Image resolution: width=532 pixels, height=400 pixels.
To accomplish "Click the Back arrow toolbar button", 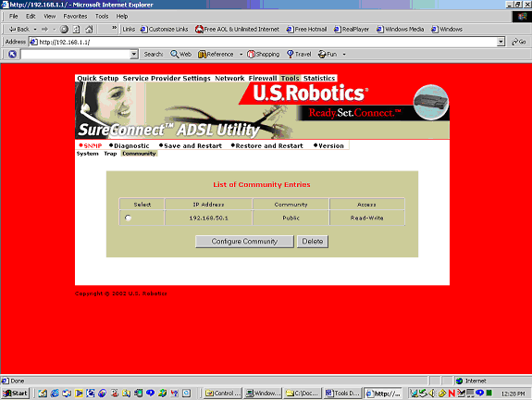I will click(x=19, y=30).
